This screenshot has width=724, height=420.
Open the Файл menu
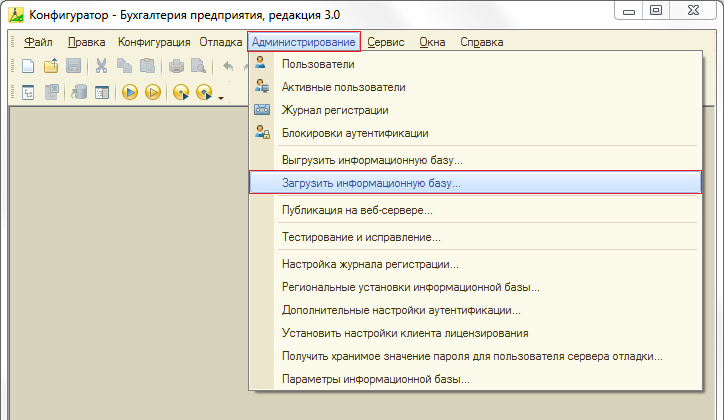[38, 42]
